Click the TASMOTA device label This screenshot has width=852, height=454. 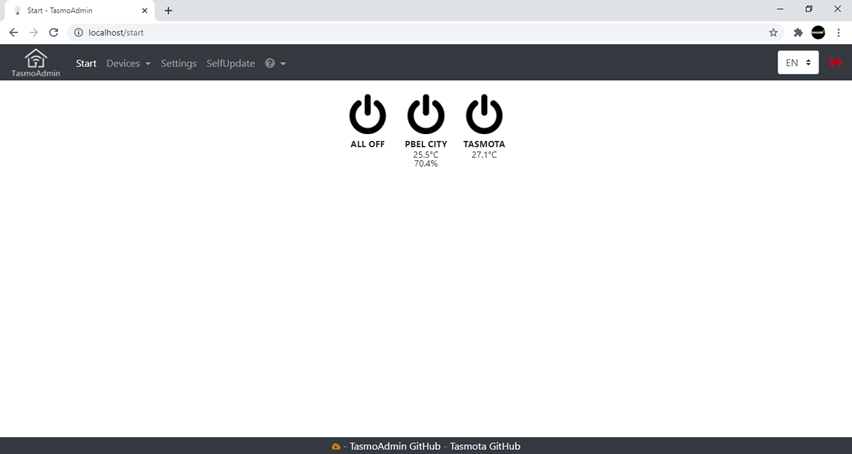pyautogui.click(x=484, y=144)
